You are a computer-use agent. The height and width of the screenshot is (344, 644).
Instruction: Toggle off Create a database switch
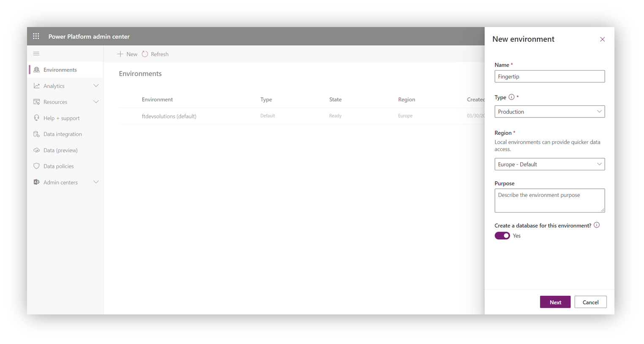pyautogui.click(x=503, y=236)
